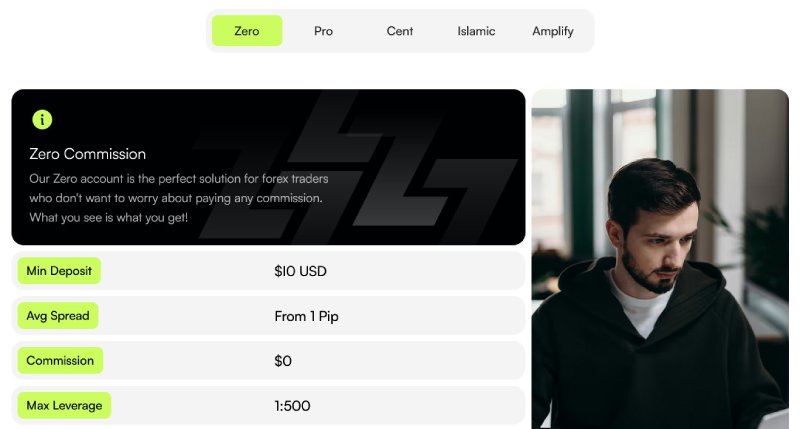Click the Commission label badge

click(60, 361)
